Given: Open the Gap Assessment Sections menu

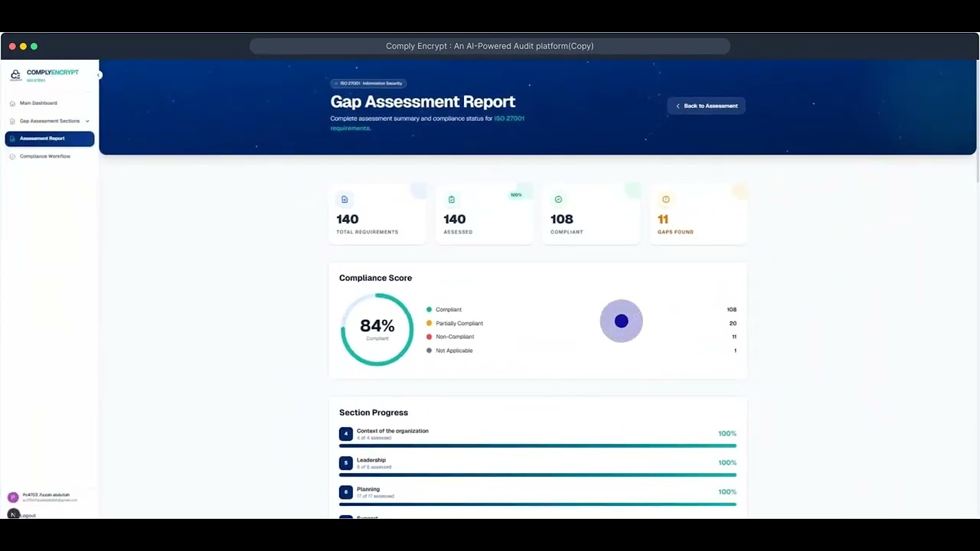Looking at the screenshot, I should tap(50, 121).
